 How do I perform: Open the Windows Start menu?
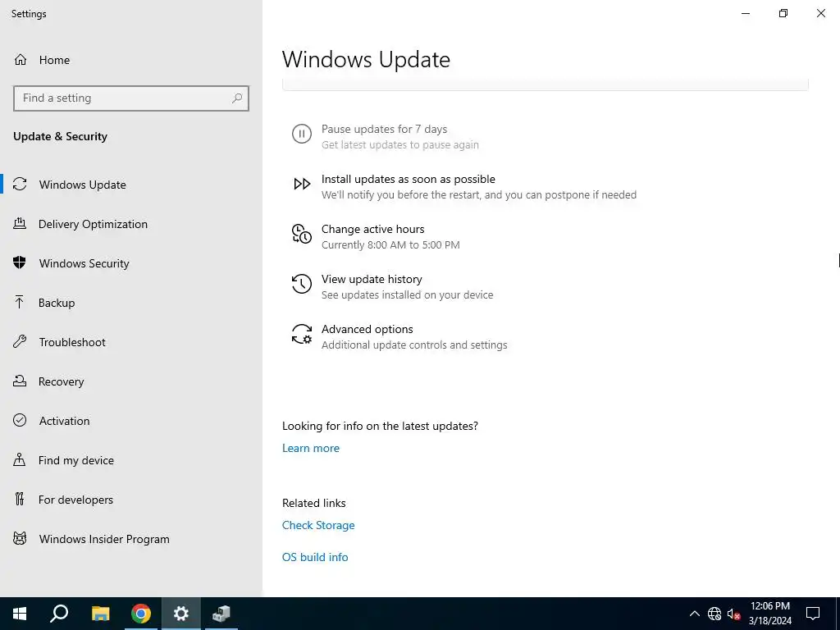point(20,614)
